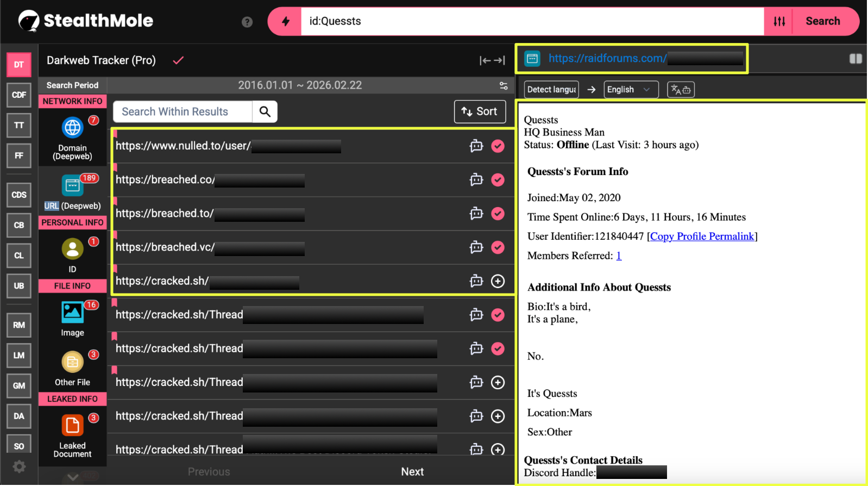868x486 pixels.
Task: Select the Image file info icon
Action: pos(72,313)
